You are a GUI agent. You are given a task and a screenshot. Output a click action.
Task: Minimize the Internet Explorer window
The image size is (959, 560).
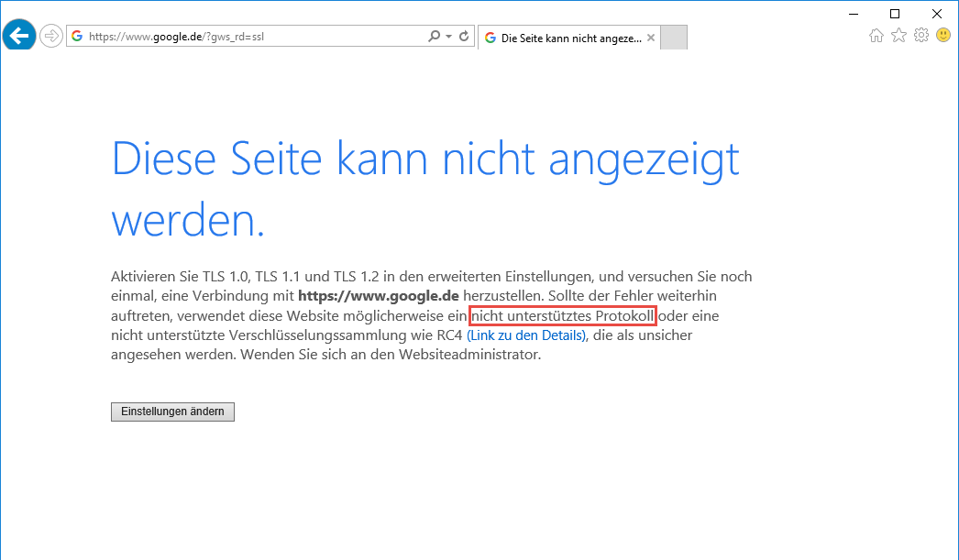pos(854,13)
